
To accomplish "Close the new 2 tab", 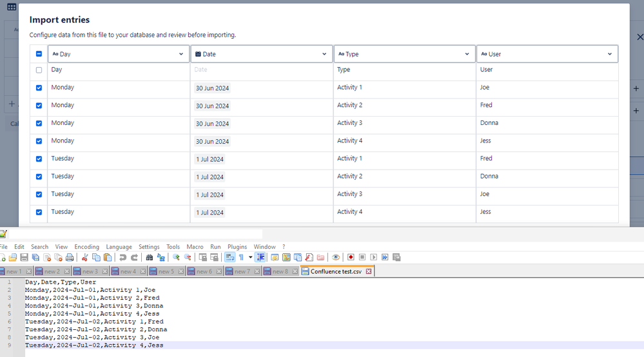I will [x=66, y=271].
